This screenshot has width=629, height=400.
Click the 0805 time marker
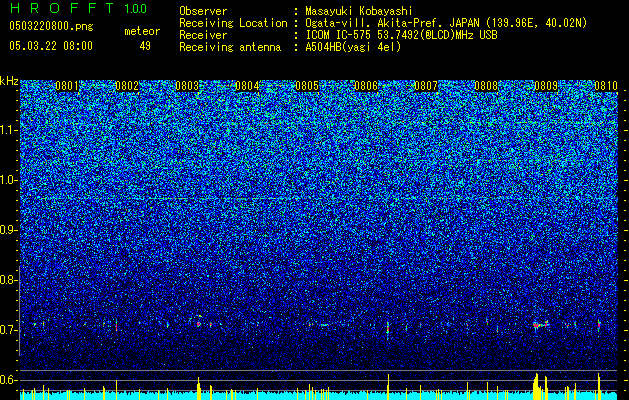pos(307,86)
